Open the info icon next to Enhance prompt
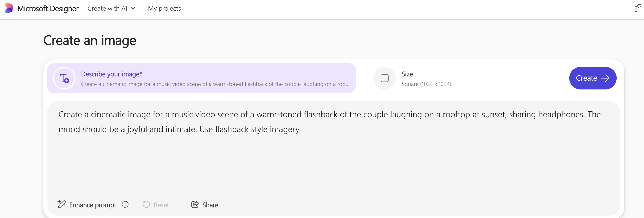The image size is (644, 218). pos(125,205)
